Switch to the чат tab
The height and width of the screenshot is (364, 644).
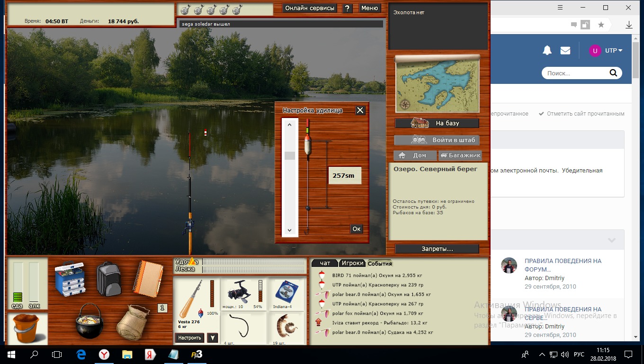click(325, 263)
